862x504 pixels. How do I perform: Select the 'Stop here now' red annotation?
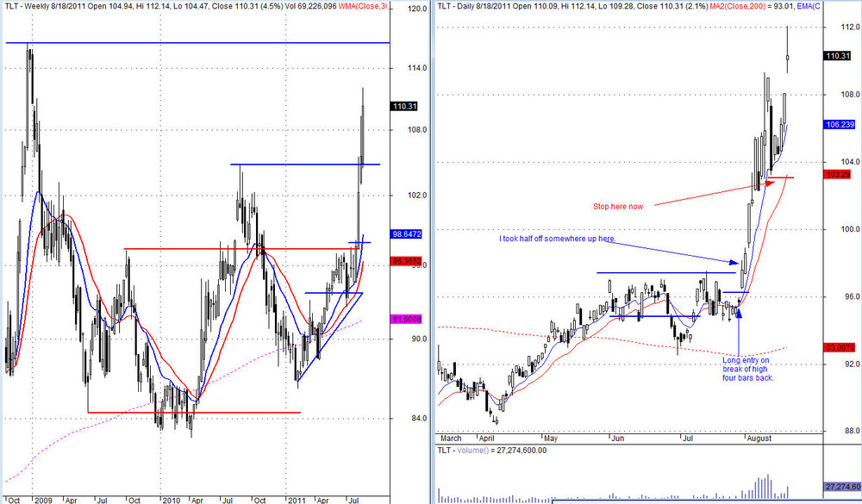(x=618, y=207)
